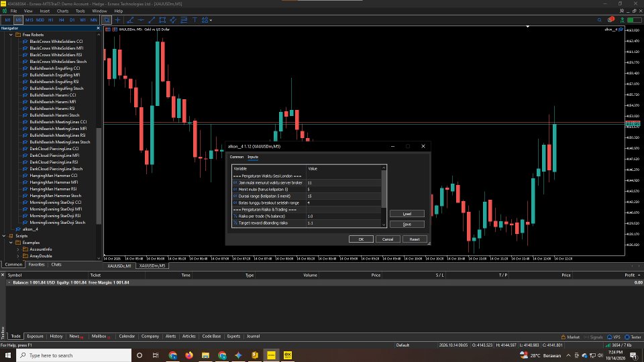Open Windows Start menu
The image size is (644, 362).
tap(8, 355)
